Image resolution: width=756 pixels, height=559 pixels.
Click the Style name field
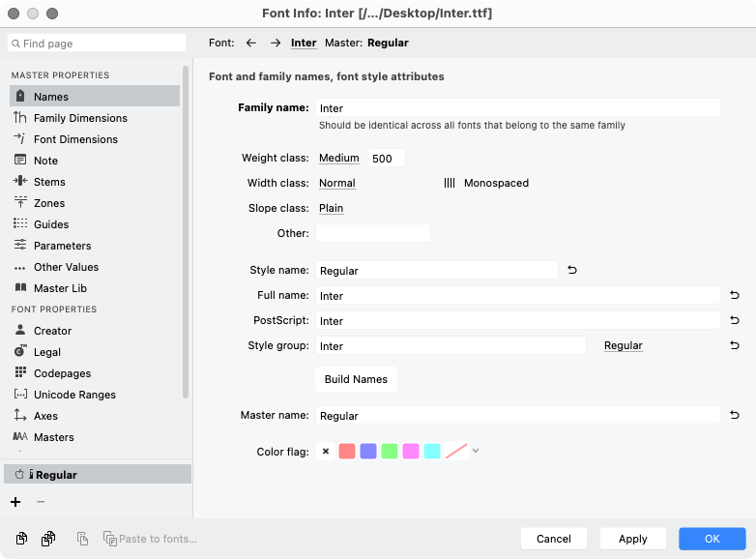click(x=437, y=270)
